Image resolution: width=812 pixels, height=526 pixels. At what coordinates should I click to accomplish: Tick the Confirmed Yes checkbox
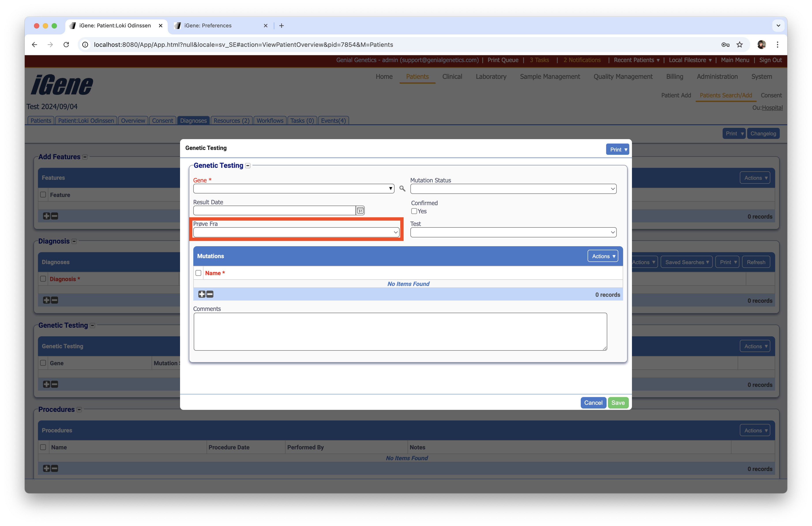[x=414, y=211]
